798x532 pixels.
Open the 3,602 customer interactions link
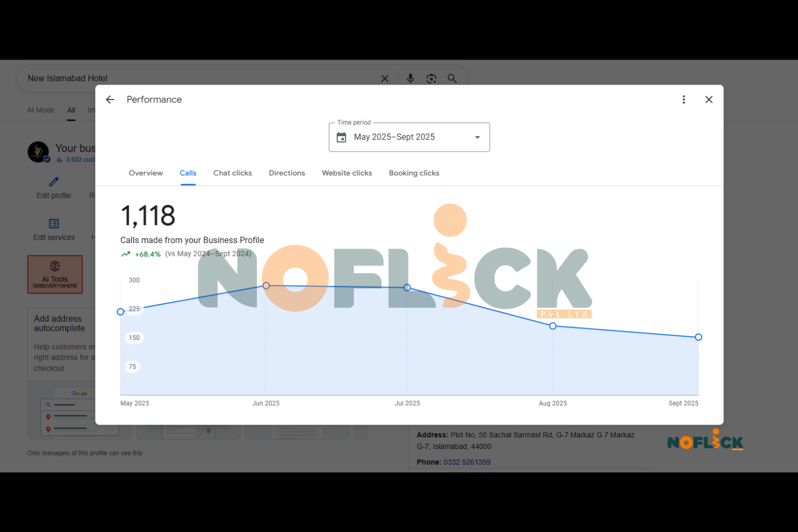80,160
